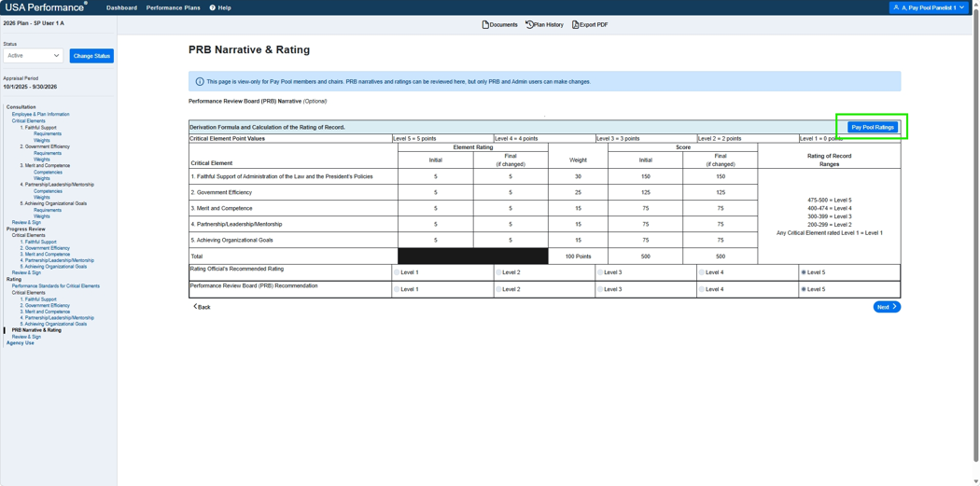Click '1. Faithful Support of Administration' table row label
Screen dimensions: 980x486
pyautogui.click(x=281, y=176)
